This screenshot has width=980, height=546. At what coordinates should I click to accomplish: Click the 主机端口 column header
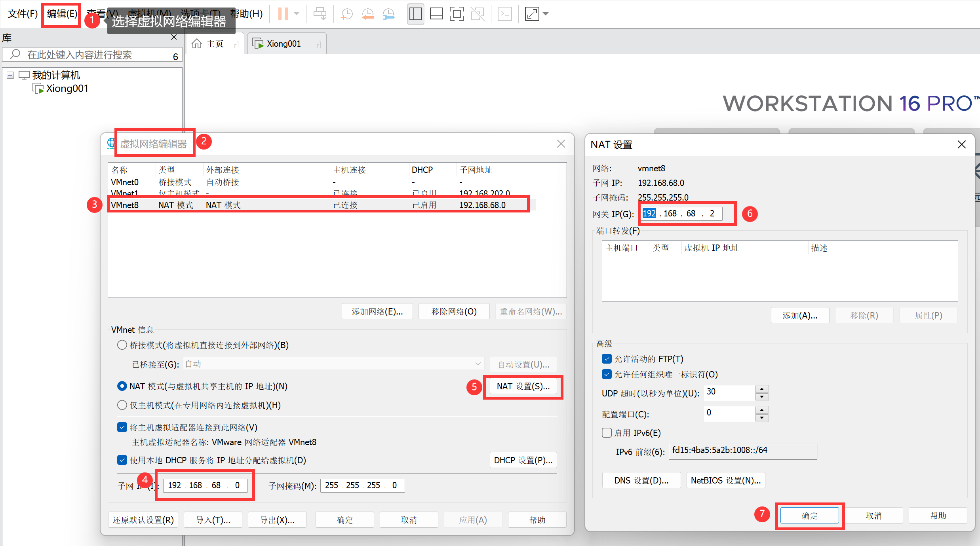tap(626, 248)
